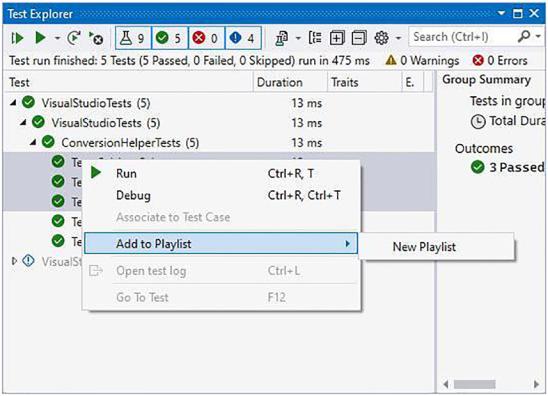The height and width of the screenshot is (396, 548).
Task: Click the Repeat Last Run icon
Action: [x=74, y=37]
